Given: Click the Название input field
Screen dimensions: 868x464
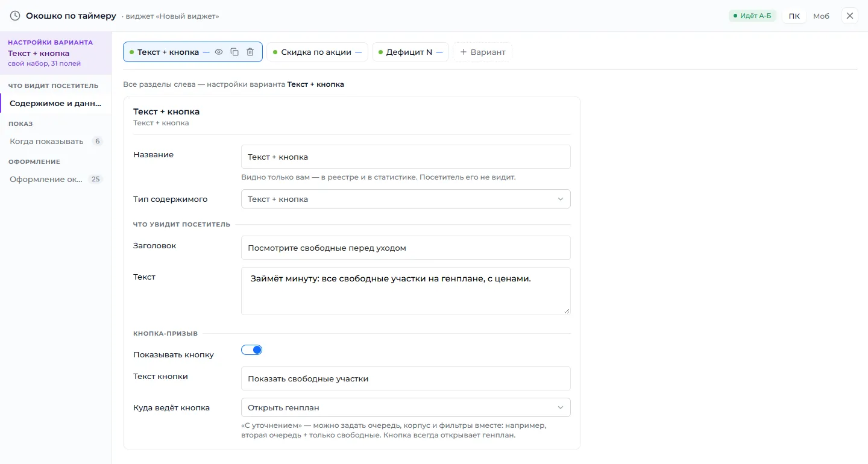Looking at the screenshot, I should click(406, 157).
